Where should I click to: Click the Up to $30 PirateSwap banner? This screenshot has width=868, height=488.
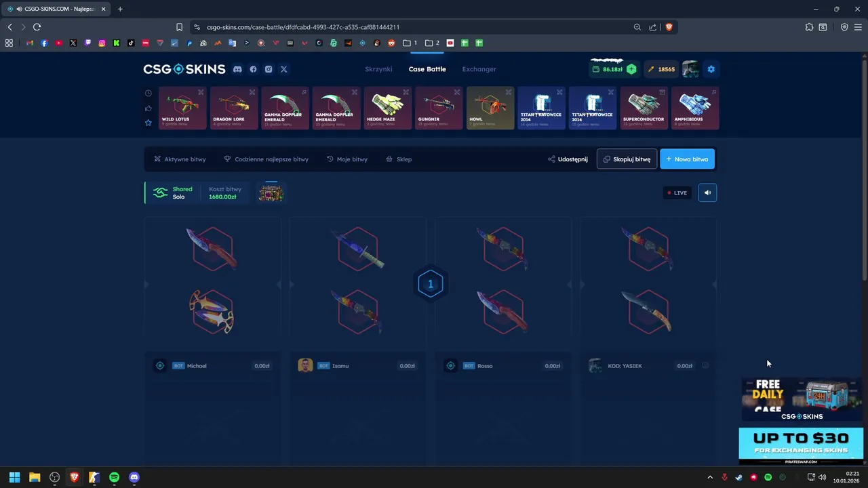click(801, 446)
